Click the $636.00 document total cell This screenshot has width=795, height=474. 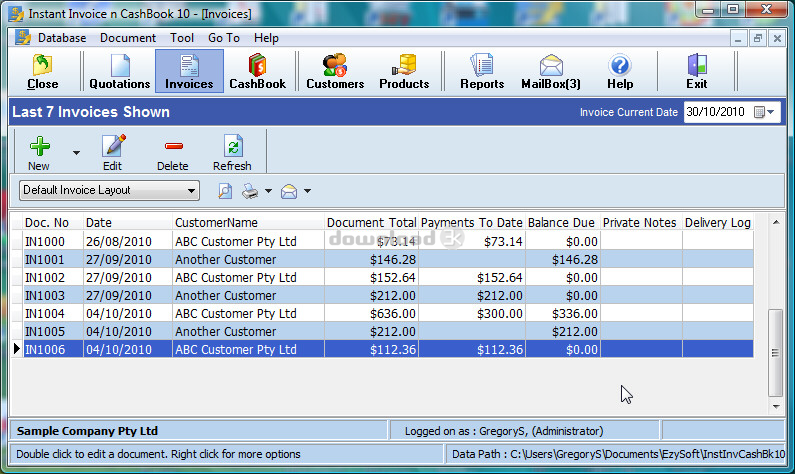371,313
